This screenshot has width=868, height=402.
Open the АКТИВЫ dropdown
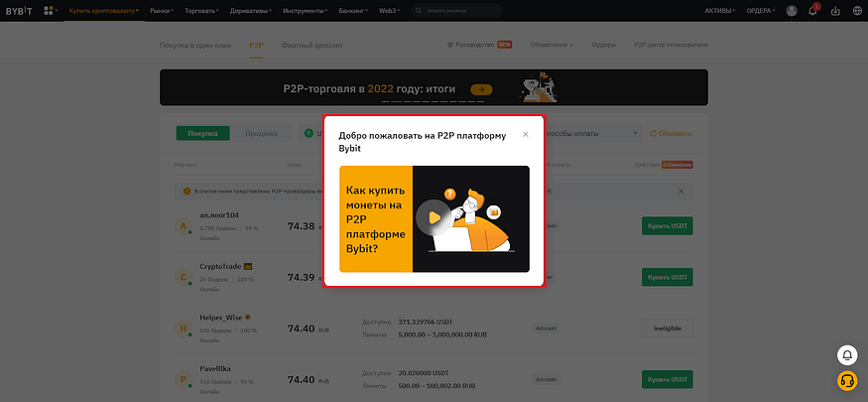click(719, 11)
